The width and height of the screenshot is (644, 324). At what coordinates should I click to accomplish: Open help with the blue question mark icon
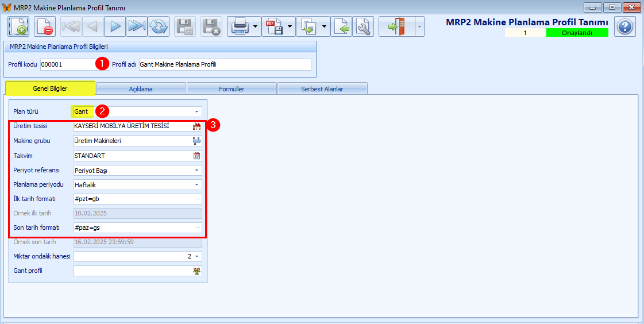(x=624, y=26)
